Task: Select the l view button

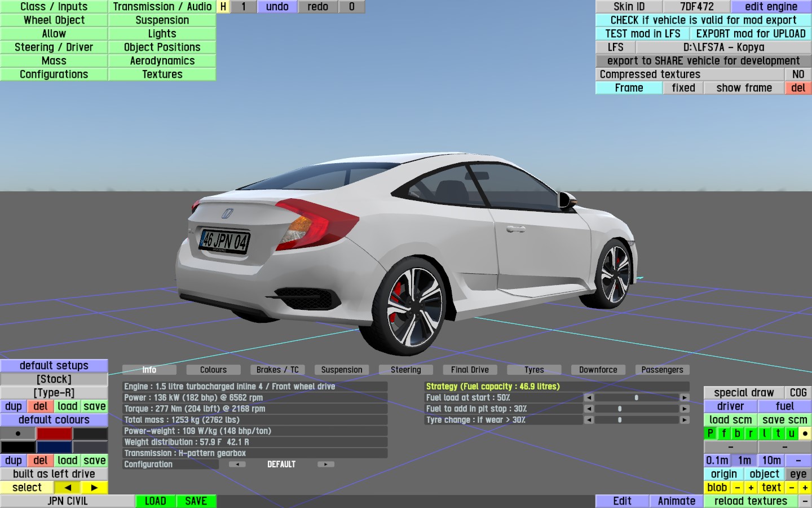Action: point(765,433)
